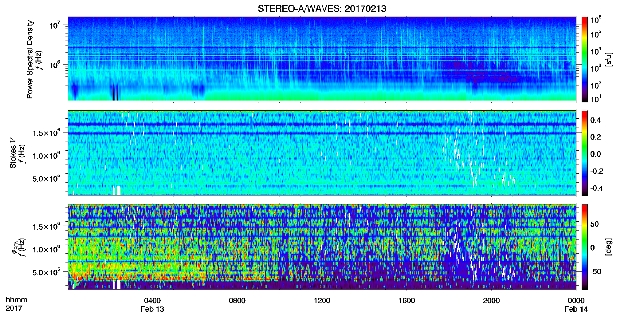Click the bottom phi RTN spectrogram panel
The width and height of the screenshot is (644, 332).
click(x=322, y=247)
